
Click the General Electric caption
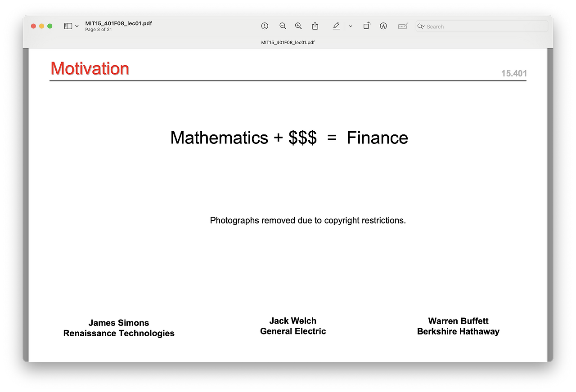(293, 331)
